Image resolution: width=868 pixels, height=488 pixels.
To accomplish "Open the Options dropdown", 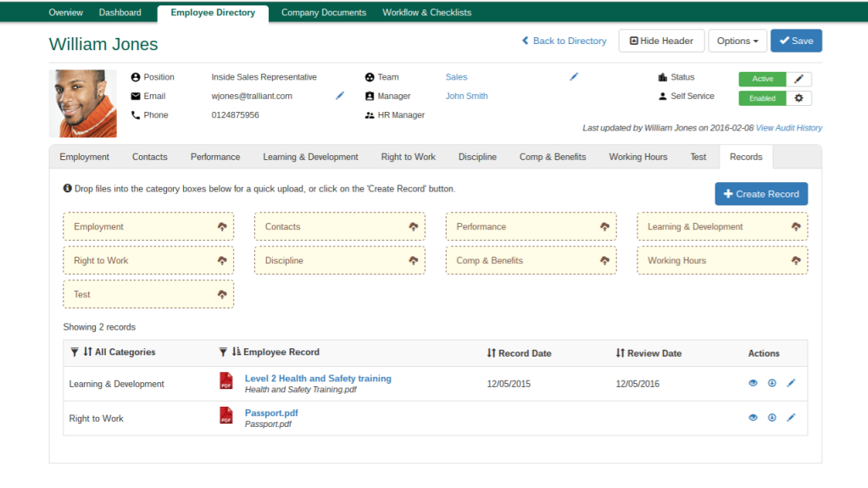I will (x=737, y=41).
